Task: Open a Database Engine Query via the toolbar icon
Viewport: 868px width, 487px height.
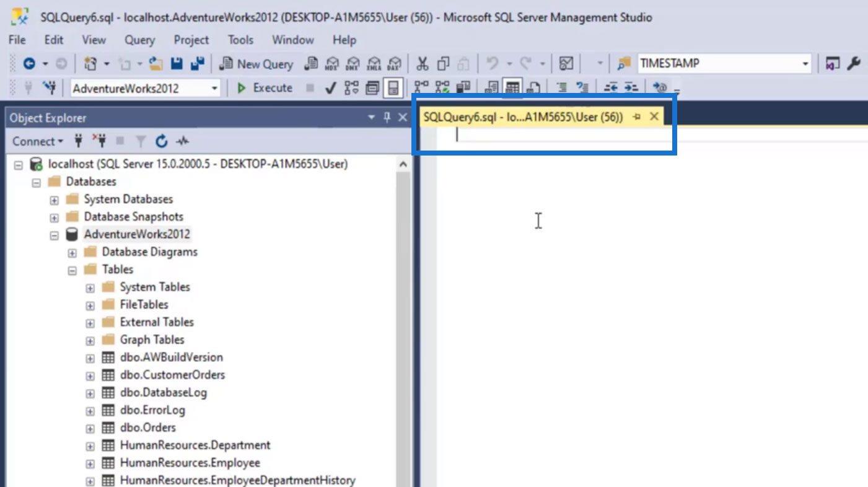Action: click(x=311, y=63)
